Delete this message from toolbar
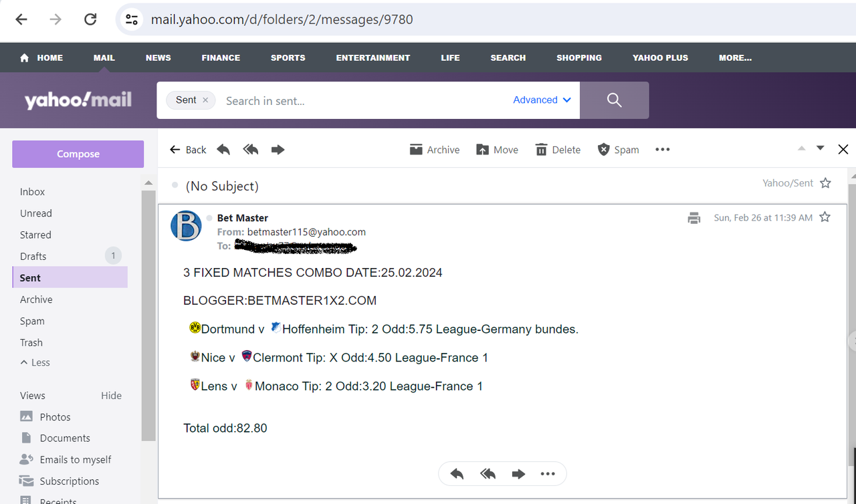856x504 pixels. [558, 150]
